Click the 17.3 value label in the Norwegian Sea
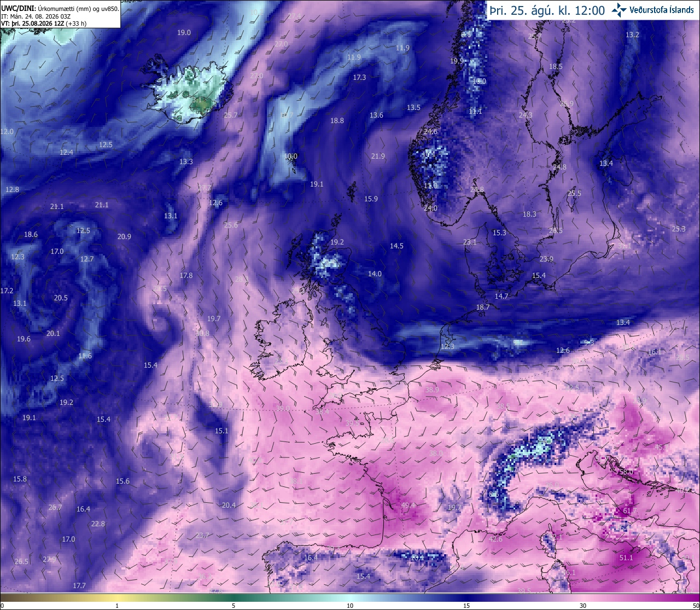Image resolution: width=700 pixels, height=610 pixels. point(359,77)
